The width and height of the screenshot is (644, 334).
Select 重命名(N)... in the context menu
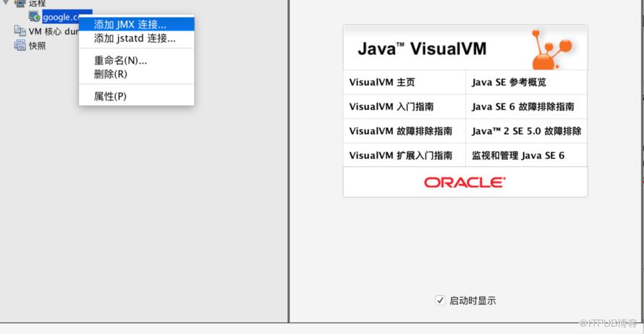click(136, 61)
